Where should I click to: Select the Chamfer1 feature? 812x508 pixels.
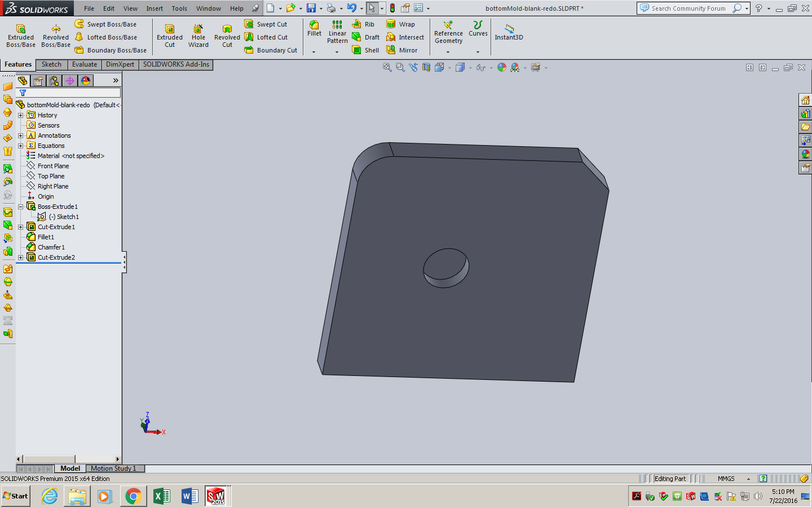pyautogui.click(x=50, y=247)
